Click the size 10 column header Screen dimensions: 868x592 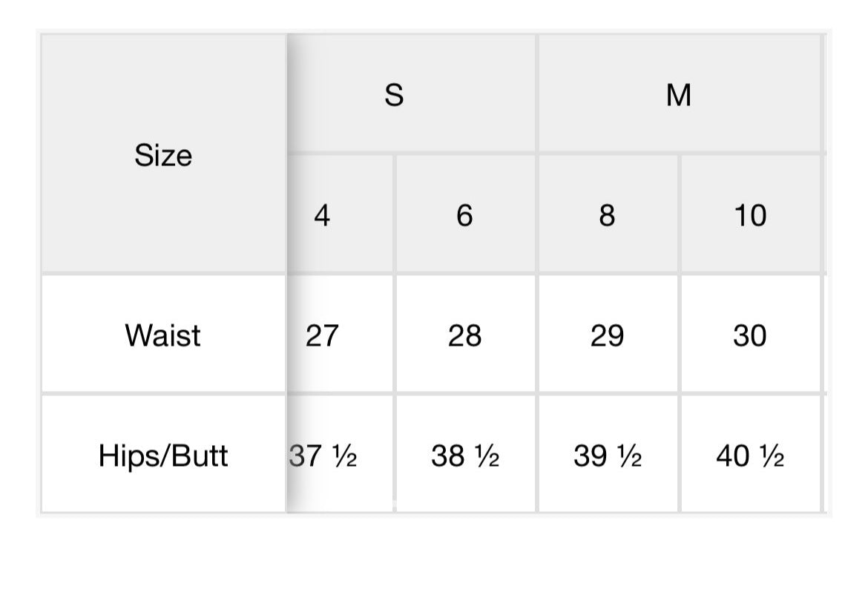click(x=749, y=215)
